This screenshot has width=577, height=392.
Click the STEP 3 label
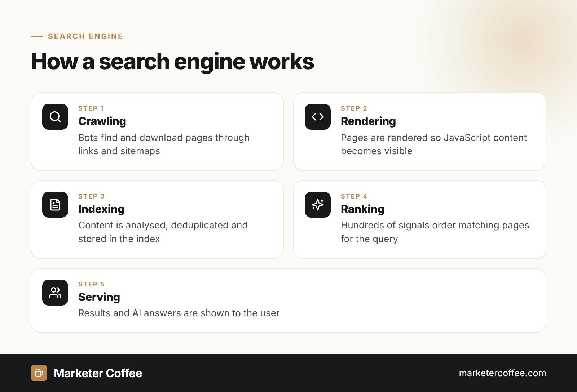(91, 196)
